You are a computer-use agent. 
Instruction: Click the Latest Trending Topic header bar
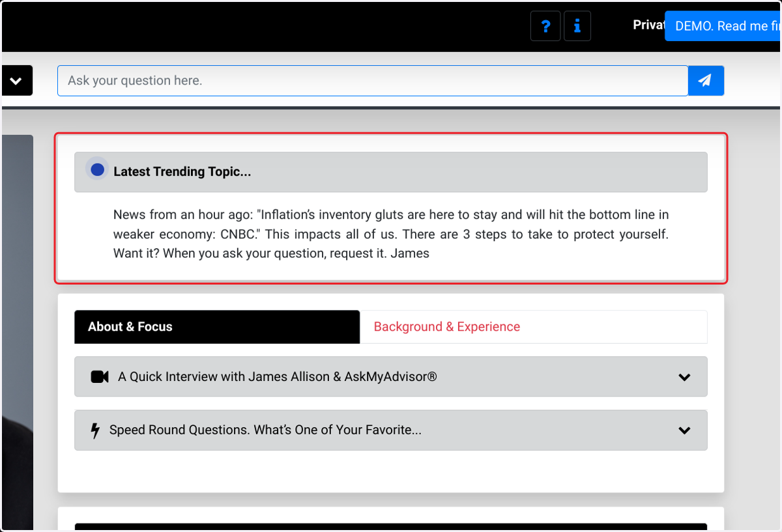pyautogui.click(x=391, y=172)
